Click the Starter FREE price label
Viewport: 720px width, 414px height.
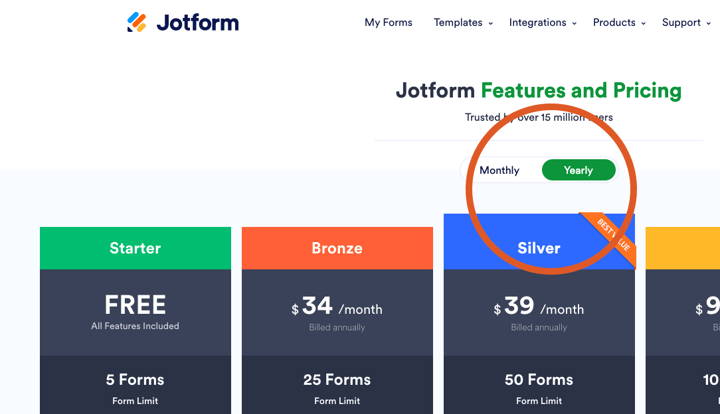click(135, 304)
